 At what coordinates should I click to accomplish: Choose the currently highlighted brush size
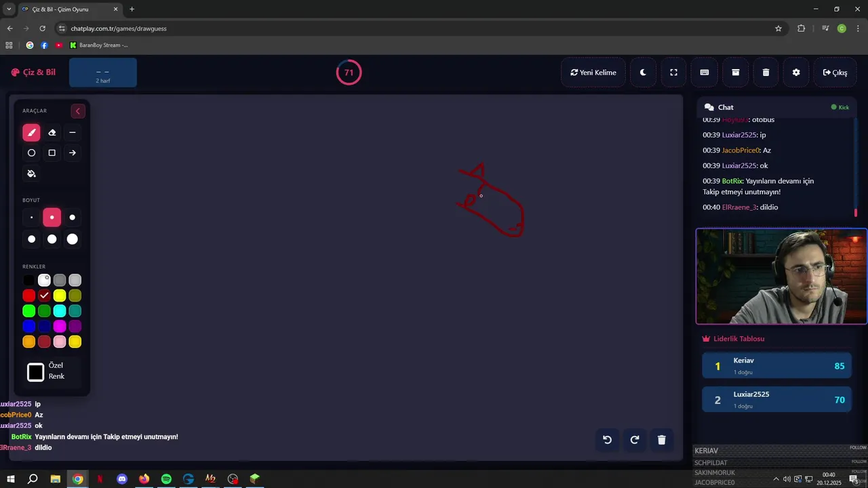click(x=52, y=218)
